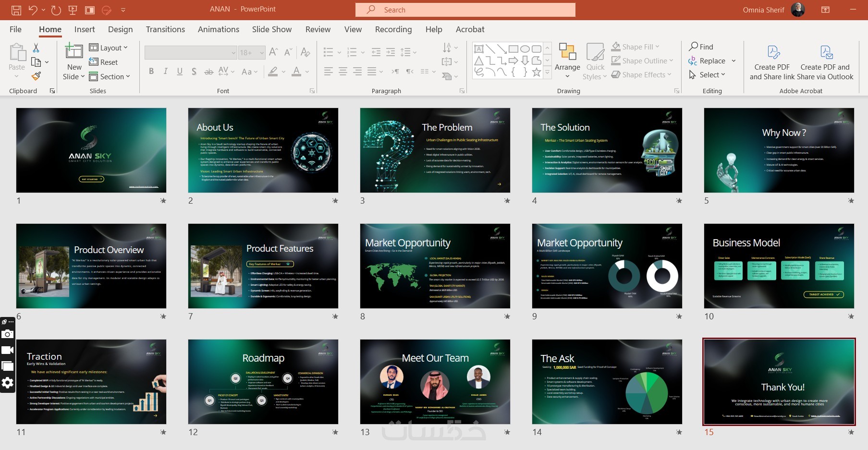This screenshot has height=450, width=868.
Task: Toggle Align Left paragraph
Action: (328, 71)
